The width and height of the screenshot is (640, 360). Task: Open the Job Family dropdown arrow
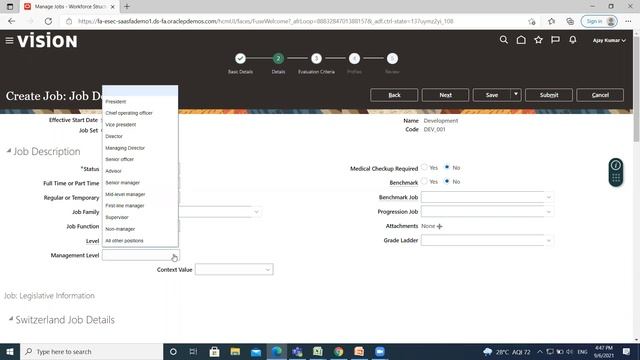(256, 212)
